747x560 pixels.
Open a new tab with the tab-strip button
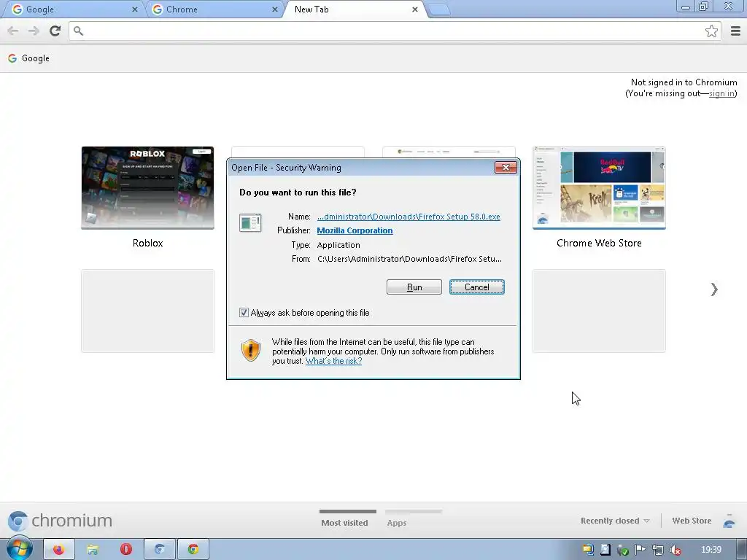point(438,10)
